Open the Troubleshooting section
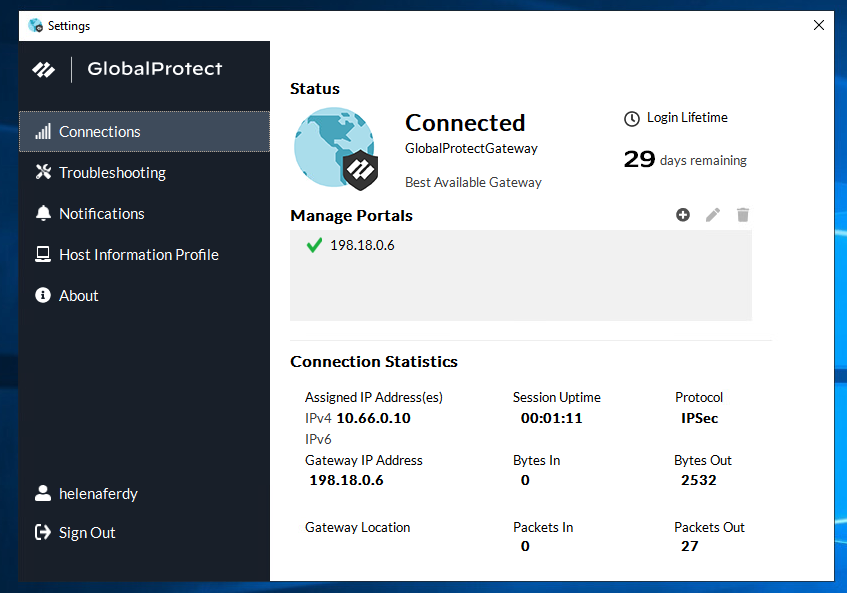Viewport: 847px width, 593px height. [x=112, y=173]
